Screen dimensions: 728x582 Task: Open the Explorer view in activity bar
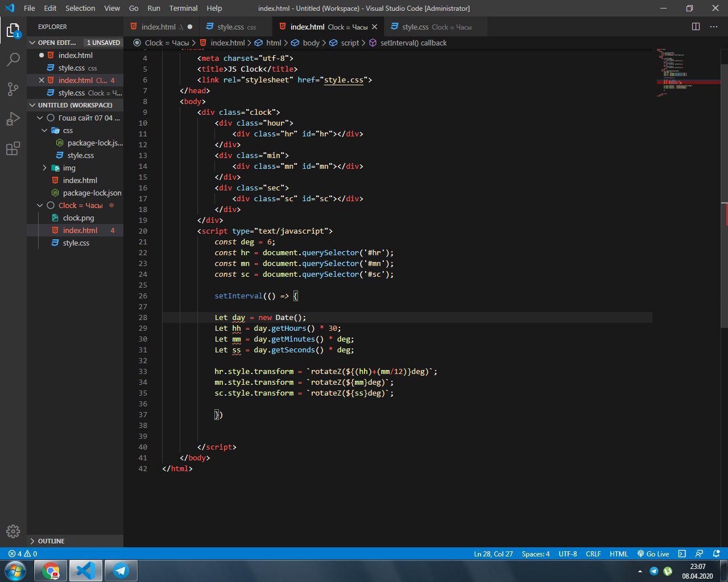(x=13, y=30)
